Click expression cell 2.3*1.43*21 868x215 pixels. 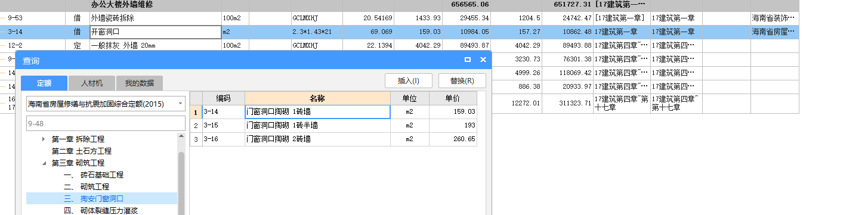pyautogui.click(x=317, y=32)
